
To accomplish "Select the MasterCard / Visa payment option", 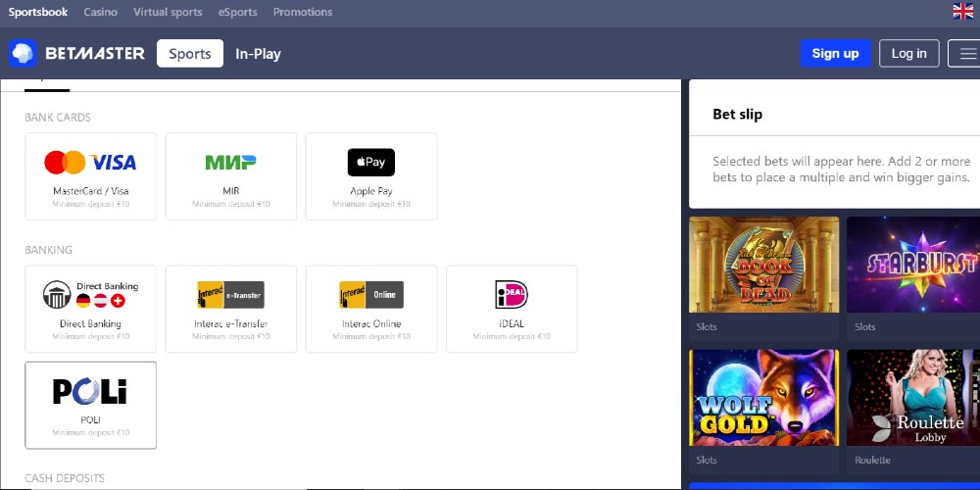I will [x=90, y=176].
